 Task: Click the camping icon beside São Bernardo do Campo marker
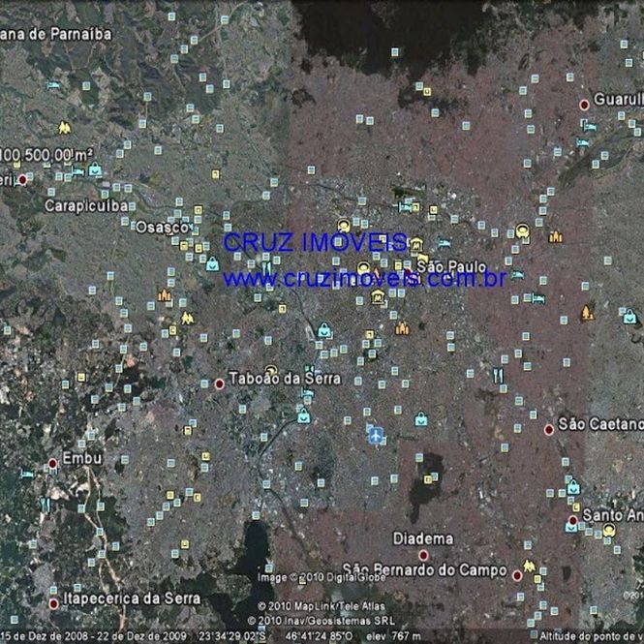pos(529,566)
